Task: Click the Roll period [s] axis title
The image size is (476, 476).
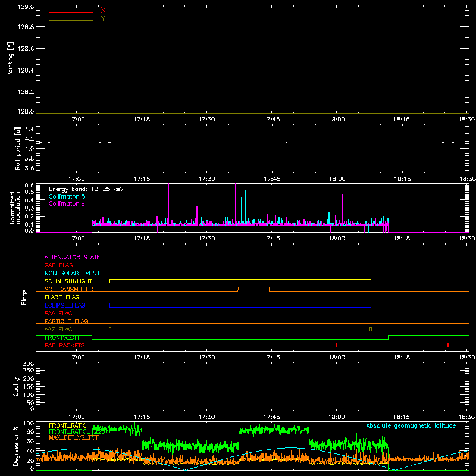Action: point(18,148)
